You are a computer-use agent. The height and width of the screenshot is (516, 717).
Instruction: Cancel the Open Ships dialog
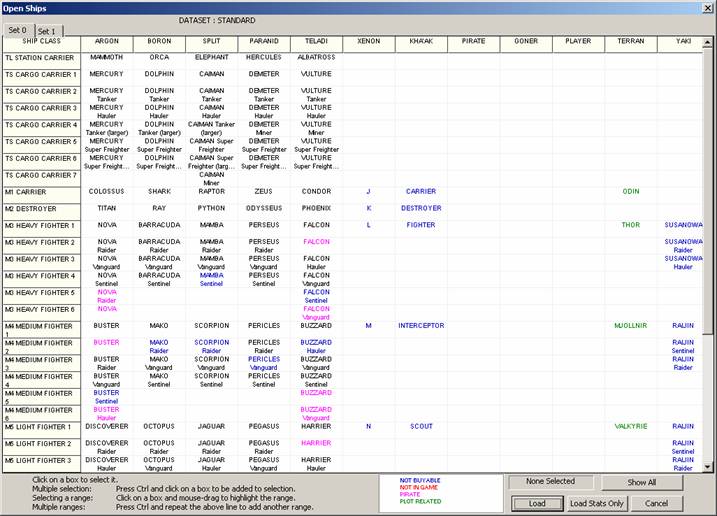coord(655,503)
